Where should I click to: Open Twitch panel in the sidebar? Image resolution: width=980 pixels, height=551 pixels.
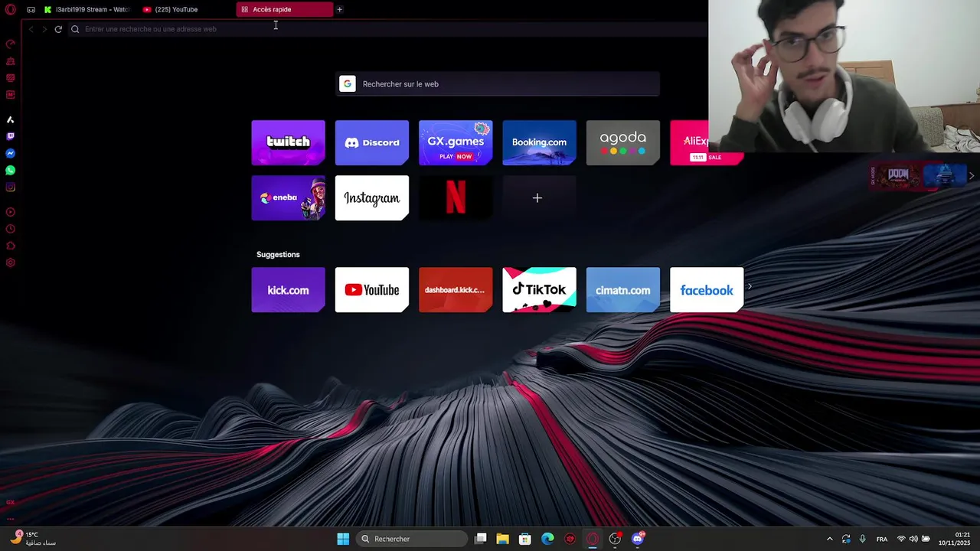coord(11,136)
